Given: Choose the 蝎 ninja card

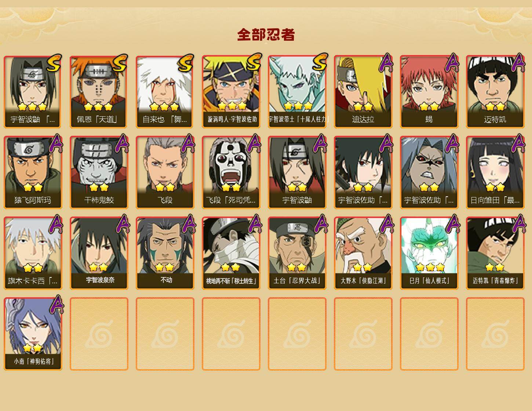Looking at the screenshot, I should [429, 92].
